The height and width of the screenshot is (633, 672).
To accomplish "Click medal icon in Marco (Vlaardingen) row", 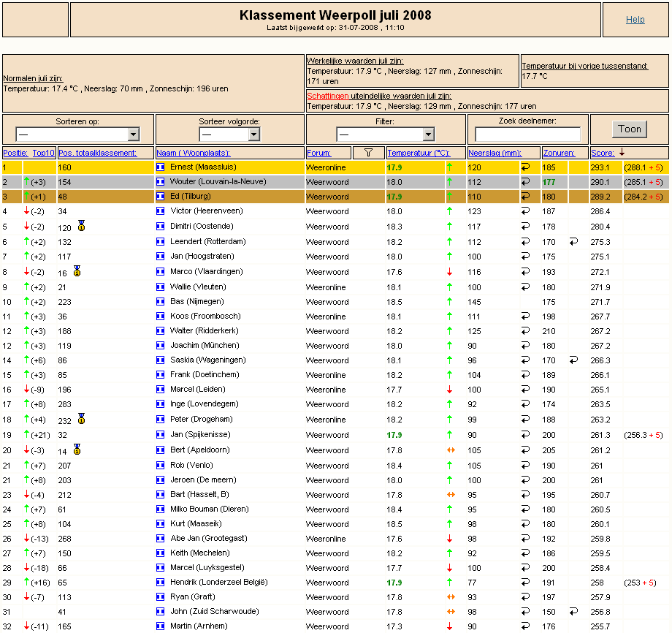I will pos(77,271).
